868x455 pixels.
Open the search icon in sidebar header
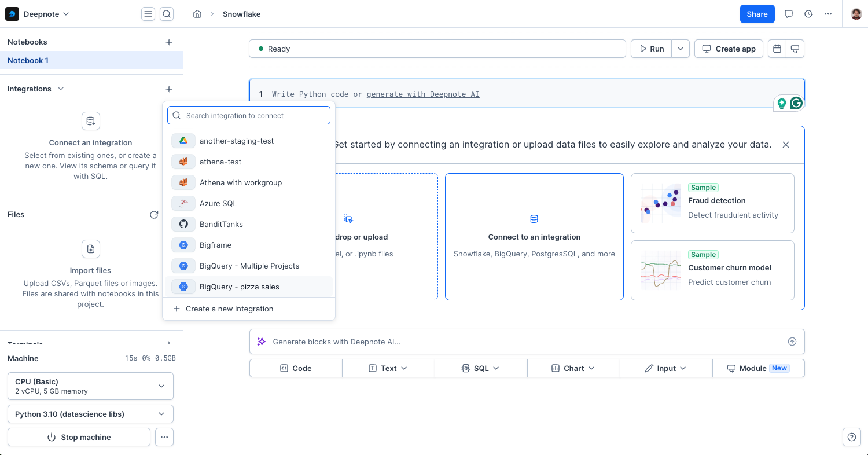[x=167, y=14]
